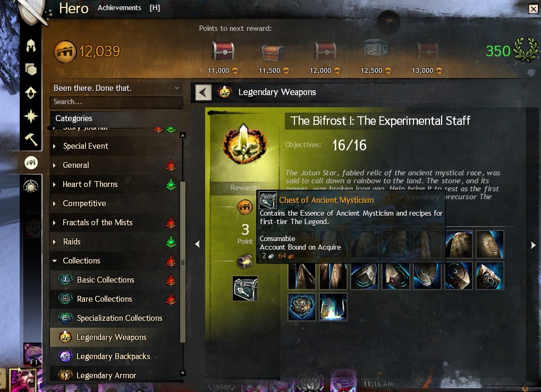Open the Build templates sidebar icon
Image resolution: width=541 pixels, height=392 pixels.
coord(31,93)
